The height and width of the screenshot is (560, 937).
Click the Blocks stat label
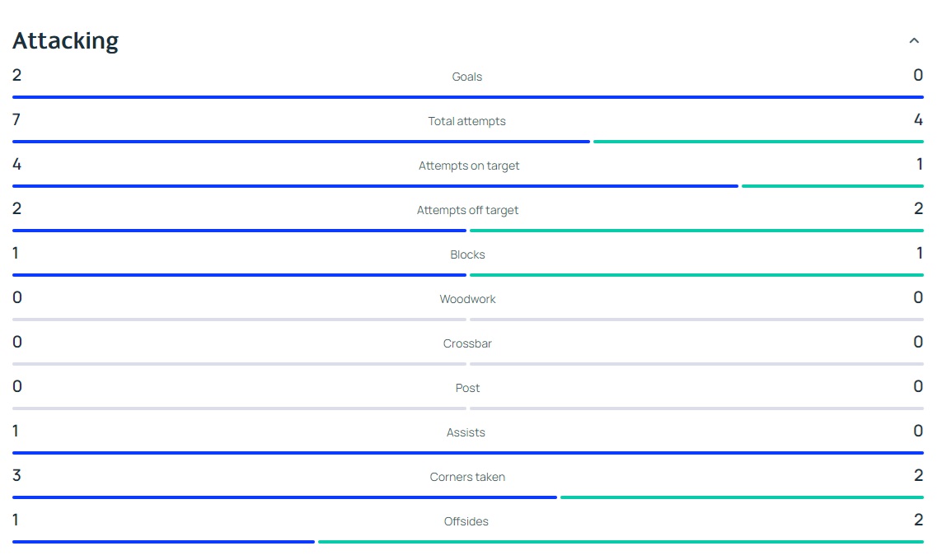[x=467, y=254]
